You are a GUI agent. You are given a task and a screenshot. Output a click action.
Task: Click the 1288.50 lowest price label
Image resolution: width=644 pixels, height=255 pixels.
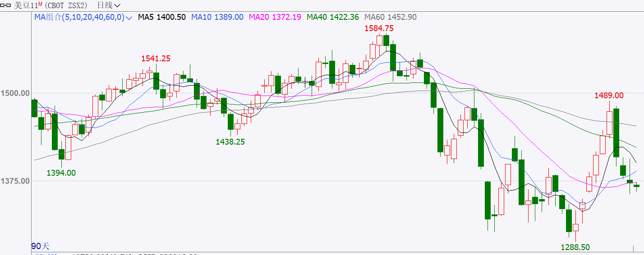575,247
